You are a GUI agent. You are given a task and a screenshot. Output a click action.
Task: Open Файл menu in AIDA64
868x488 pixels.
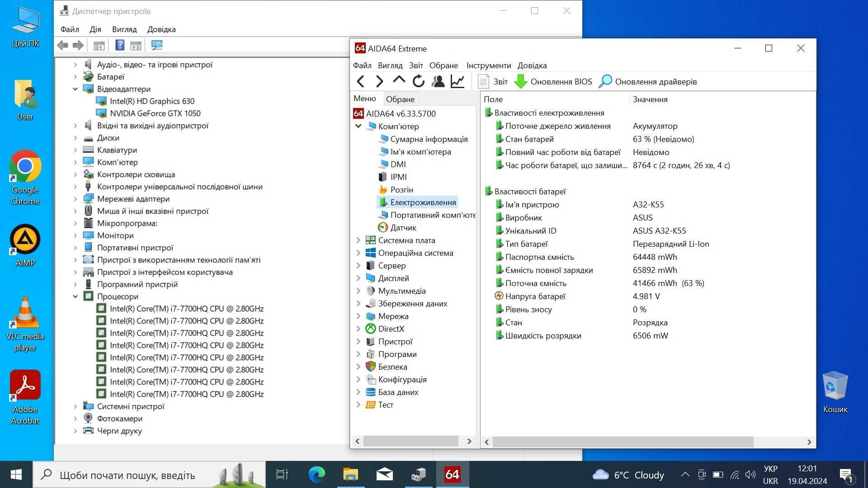362,66
